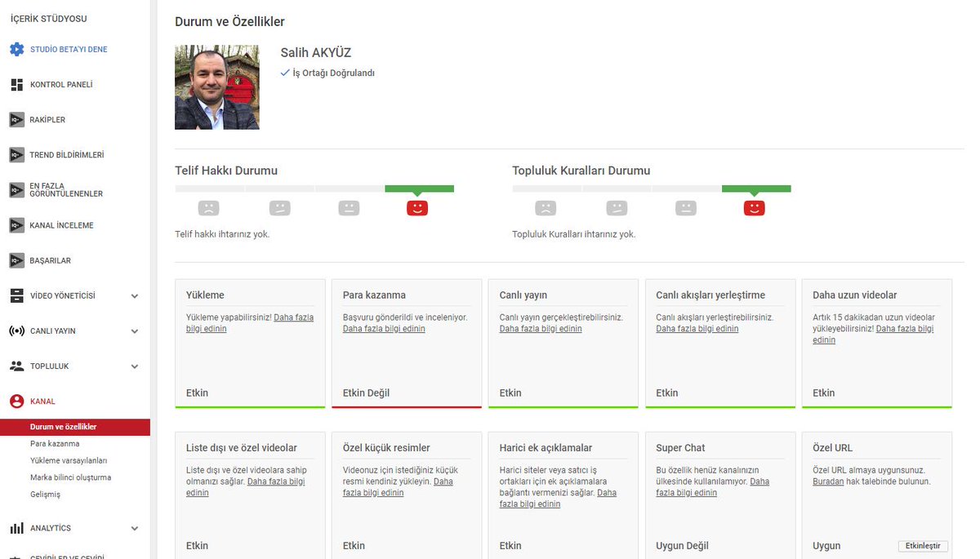The height and width of the screenshot is (559, 980).
Task: Click the red smiley under Topluluk Kuralları Durumu
Action: tap(754, 208)
